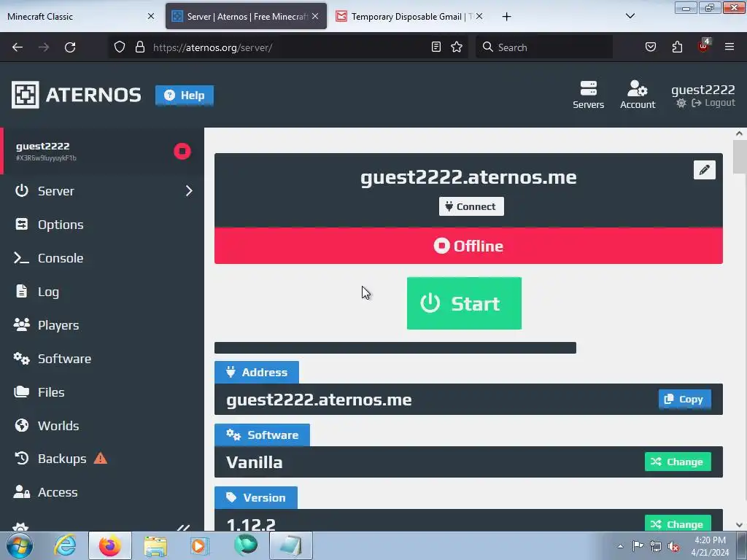
Task: Open the Account settings icon
Action: point(638,95)
